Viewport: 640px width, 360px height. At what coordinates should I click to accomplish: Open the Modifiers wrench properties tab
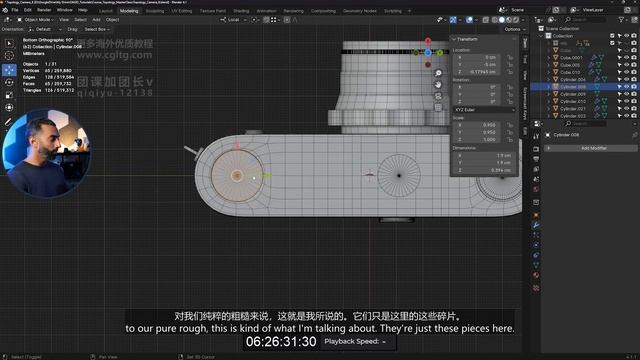pos(536,225)
